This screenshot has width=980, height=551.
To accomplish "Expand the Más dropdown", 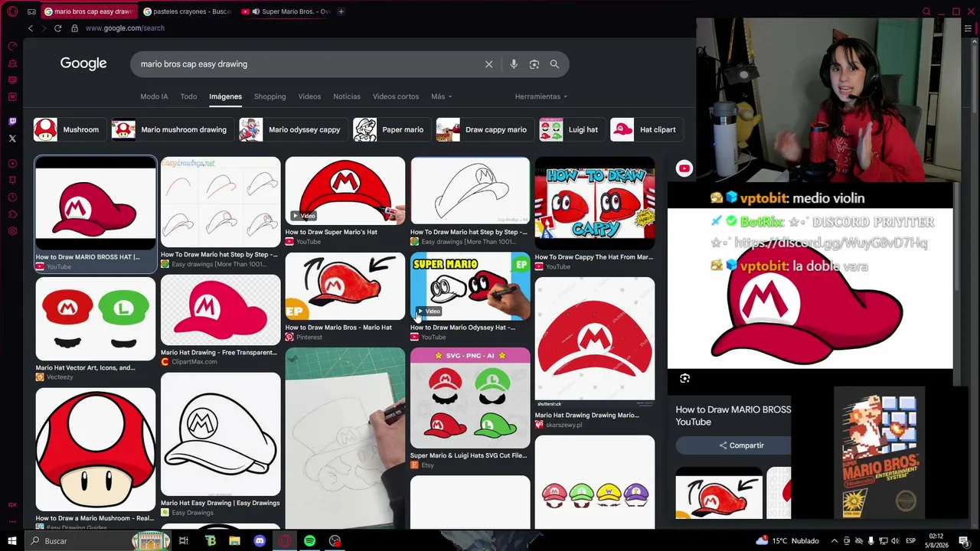I will click(x=442, y=96).
